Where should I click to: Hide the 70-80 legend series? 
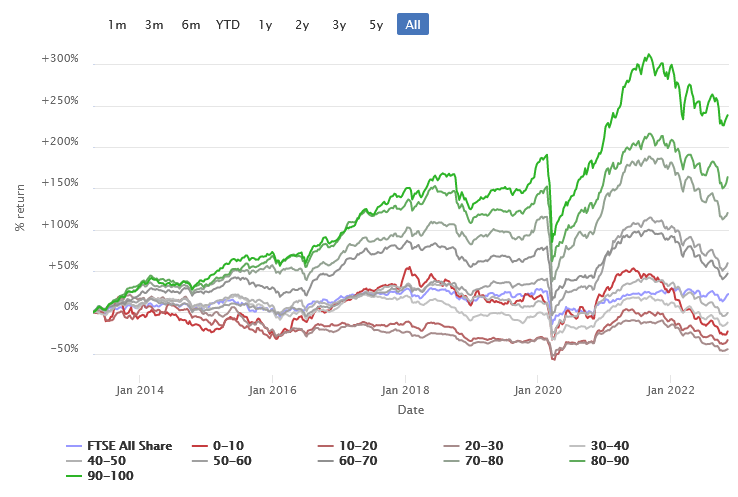pos(473,461)
